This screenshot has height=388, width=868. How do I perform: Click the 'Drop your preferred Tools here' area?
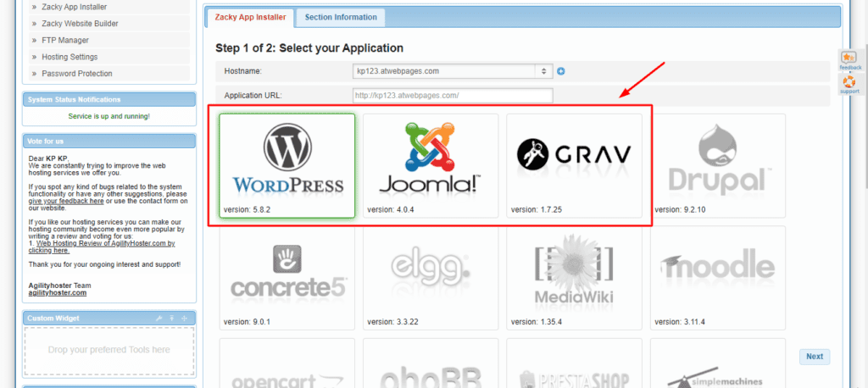(109, 350)
